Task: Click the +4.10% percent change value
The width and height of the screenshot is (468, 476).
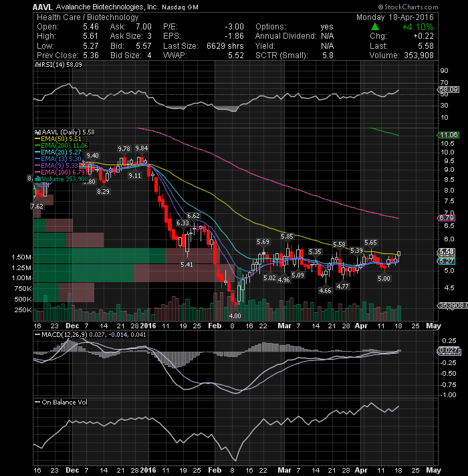Action: coord(418,27)
